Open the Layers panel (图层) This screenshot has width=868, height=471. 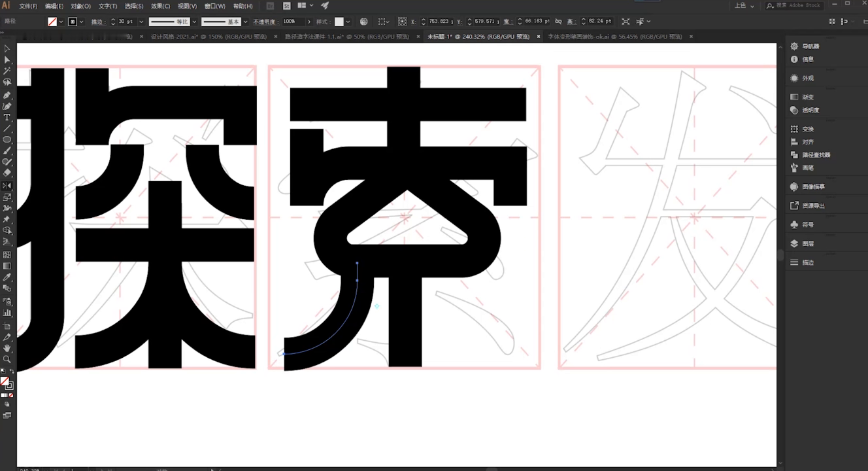click(808, 243)
